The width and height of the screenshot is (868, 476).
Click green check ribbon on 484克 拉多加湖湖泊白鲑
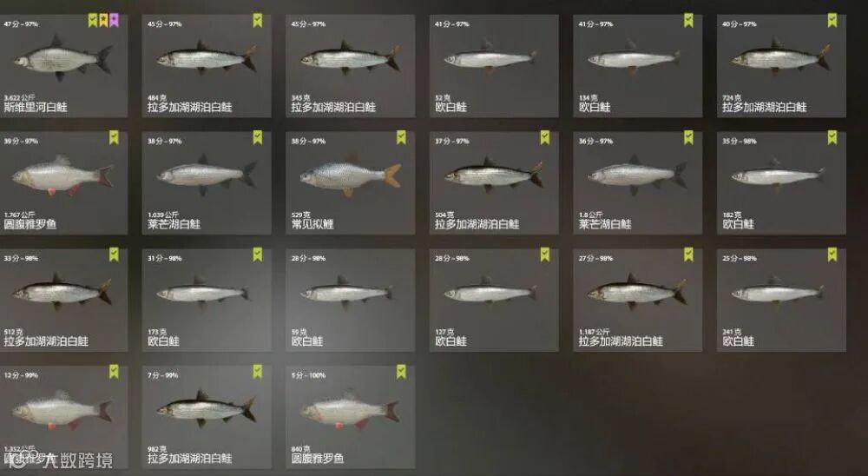click(x=258, y=21)
